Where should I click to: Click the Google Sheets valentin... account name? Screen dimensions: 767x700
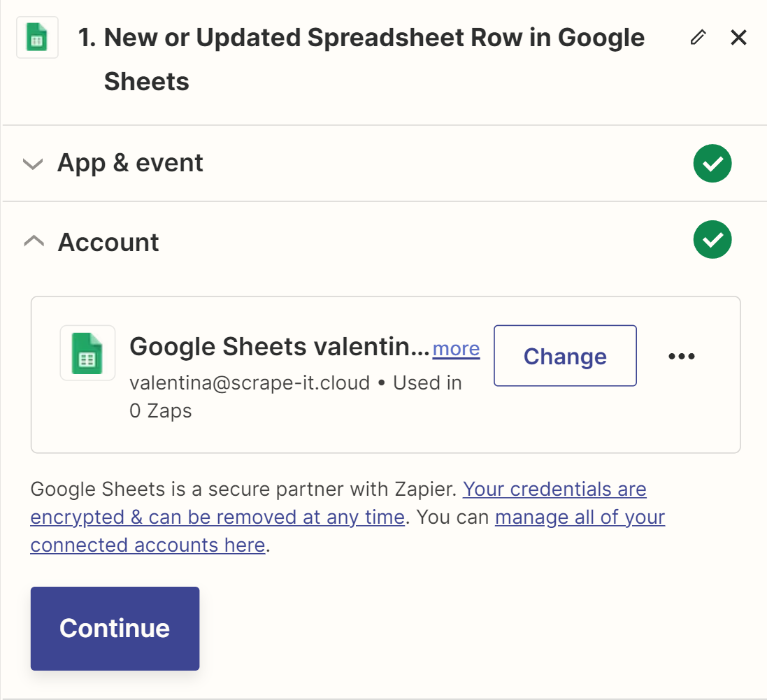[x=279, y=347]
